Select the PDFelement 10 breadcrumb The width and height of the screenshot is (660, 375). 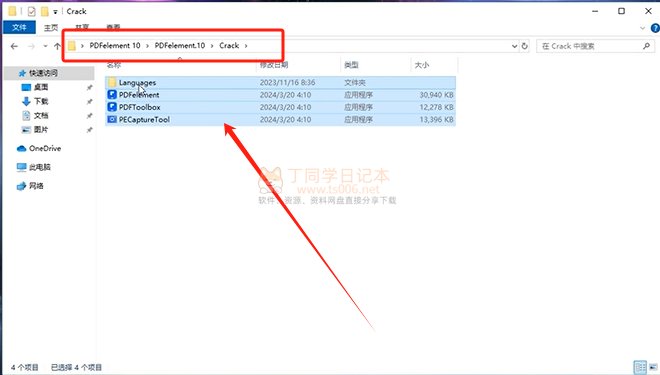114,45
